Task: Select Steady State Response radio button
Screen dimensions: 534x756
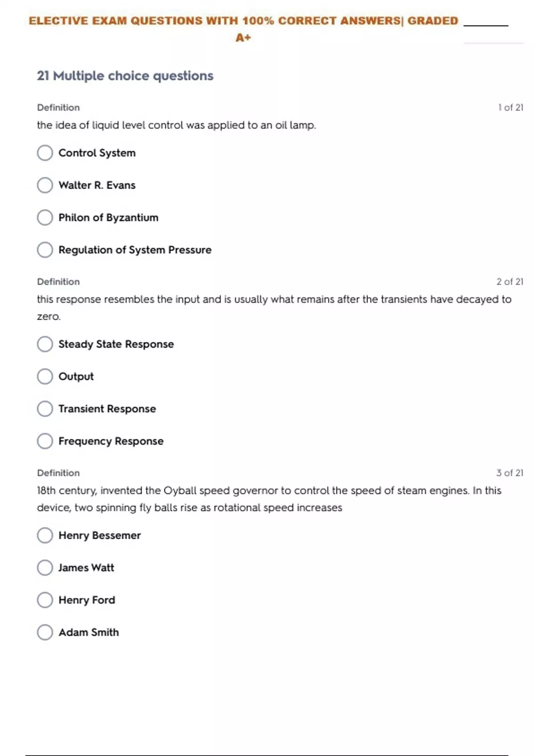Action: pyautogui.click(x=45, y=344)
